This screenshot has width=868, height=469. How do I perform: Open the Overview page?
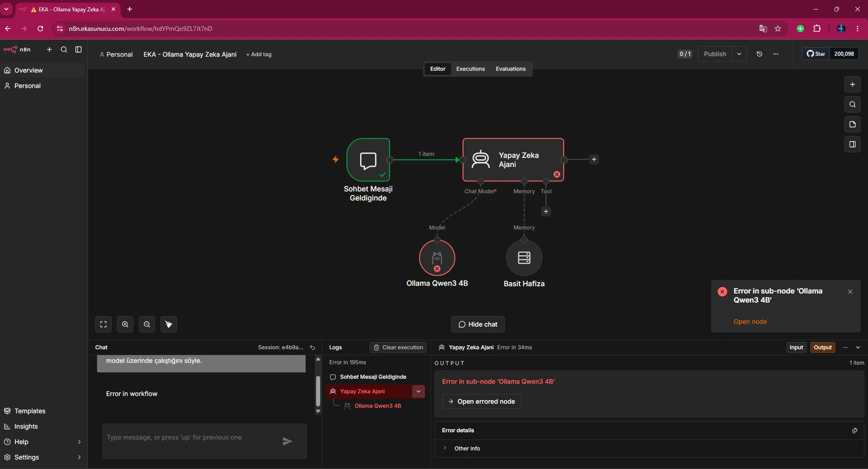(x=43, y=70)
